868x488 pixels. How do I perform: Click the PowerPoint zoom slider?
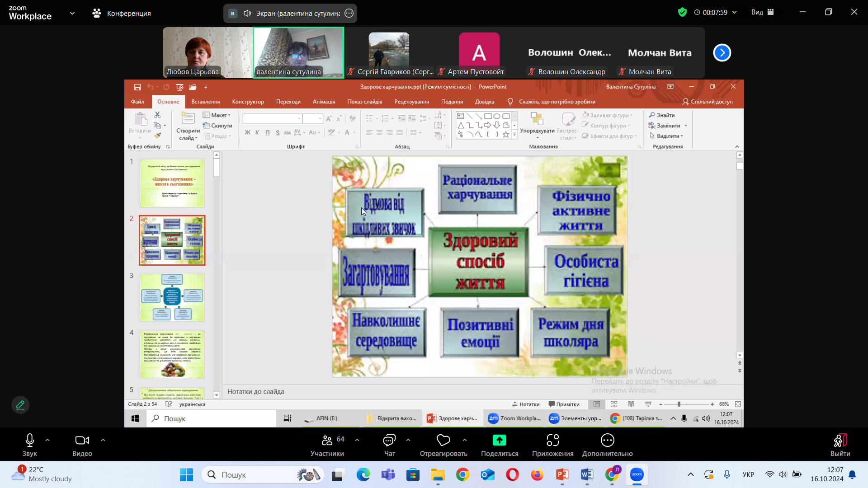pos(679,404)
